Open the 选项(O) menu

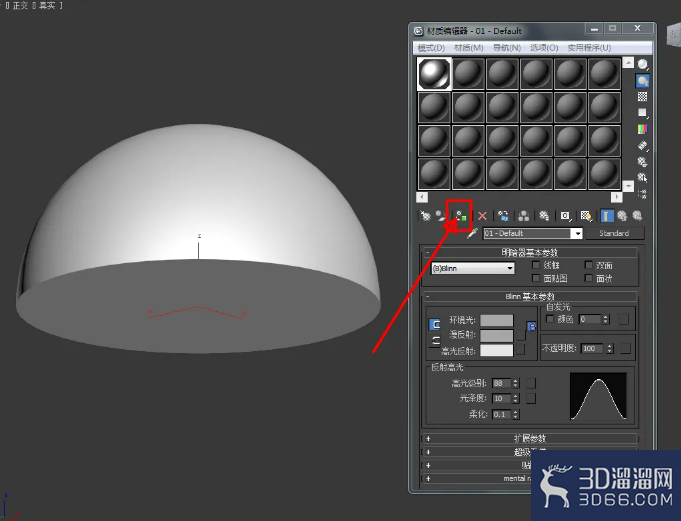tap(544, 47)
